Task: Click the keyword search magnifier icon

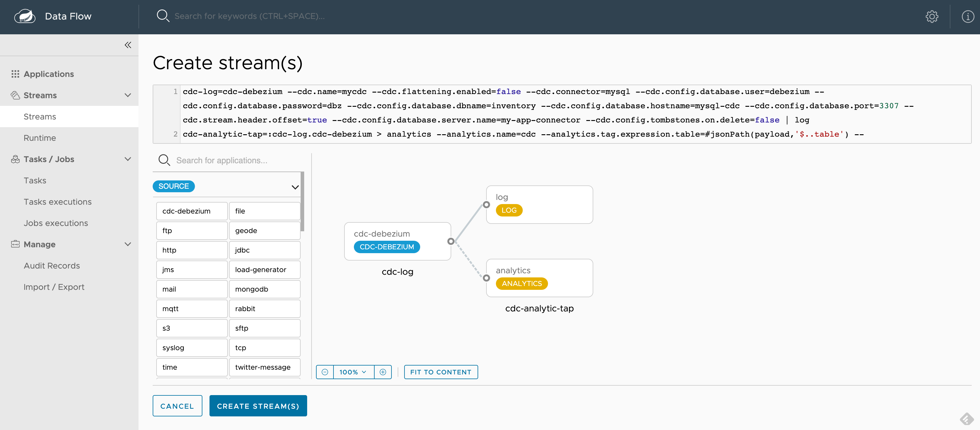Action: coord(163,16)
